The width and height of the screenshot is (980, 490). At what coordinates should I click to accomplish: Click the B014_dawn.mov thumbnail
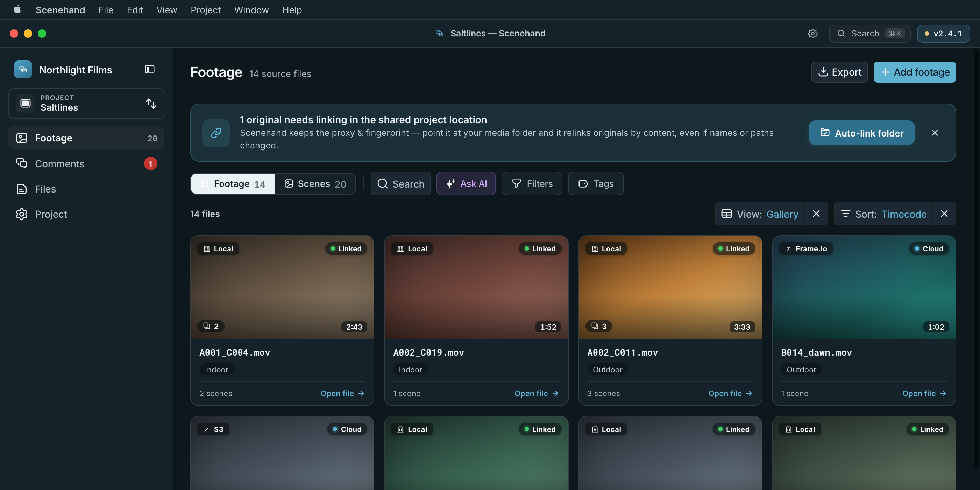pyautogui.click(x=864, y=287)
